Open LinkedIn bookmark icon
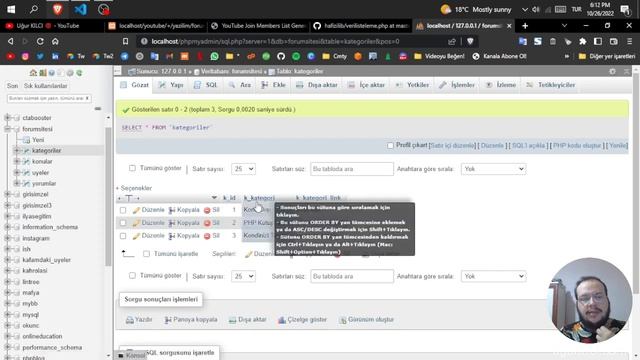This screenshot has height=360, width=640. [x=55, y=56]
